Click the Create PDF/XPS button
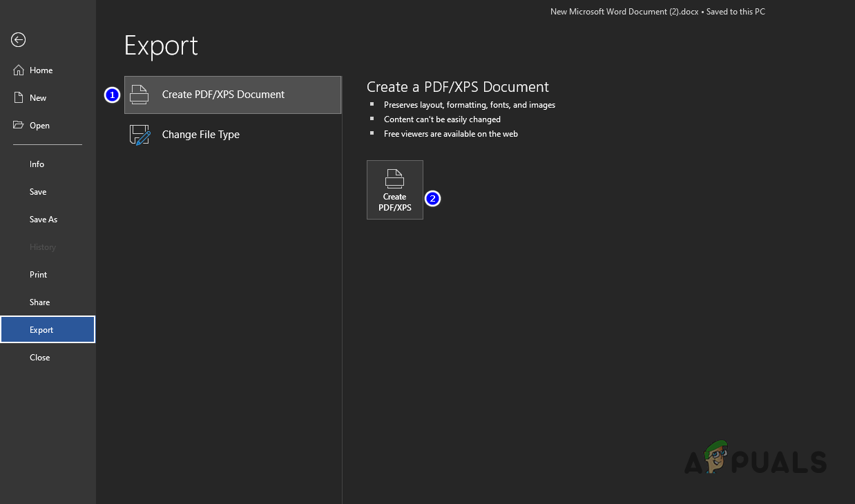The image size is (855, 504). pos(395,190)
